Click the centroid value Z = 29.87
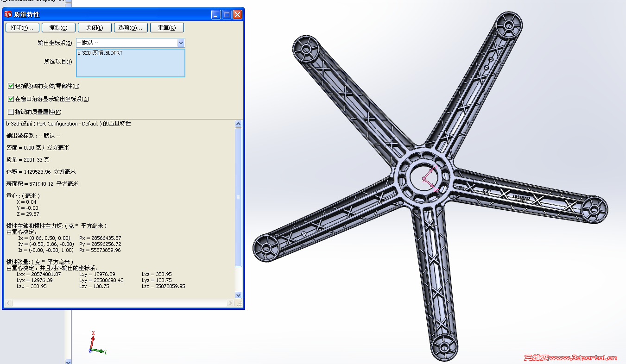Screen dimensions: 626x364 coord(28,214)
